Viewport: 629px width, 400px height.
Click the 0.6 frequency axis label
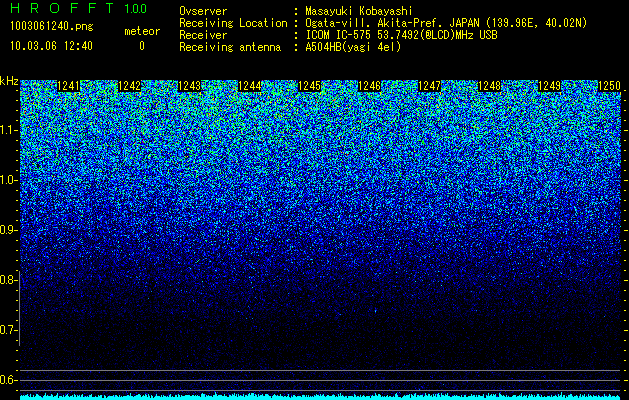click(x=8, y=380)
